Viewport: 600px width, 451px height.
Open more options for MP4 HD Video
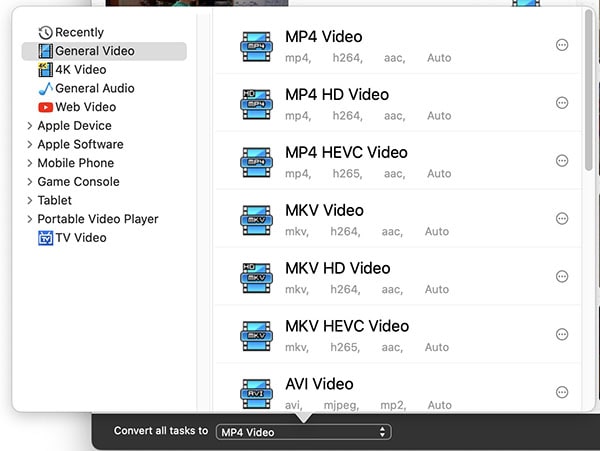pyautogui.click(x=562, y=103)
